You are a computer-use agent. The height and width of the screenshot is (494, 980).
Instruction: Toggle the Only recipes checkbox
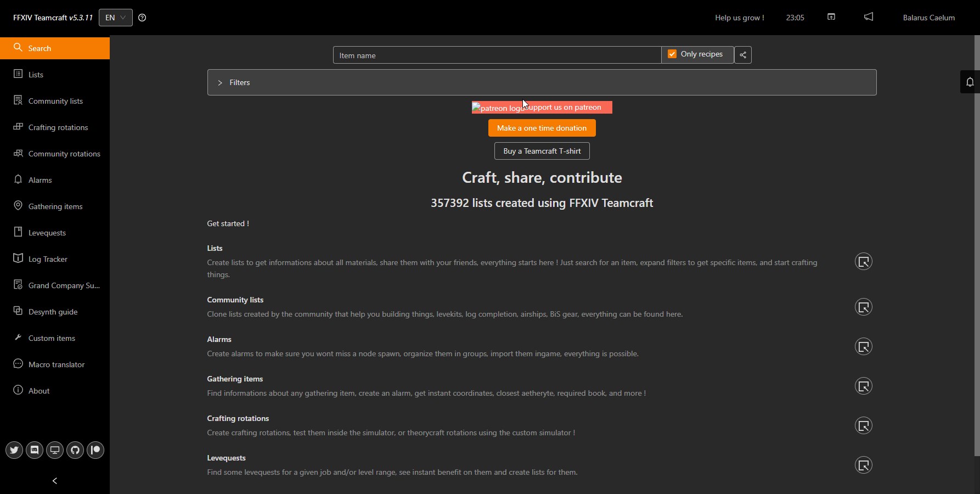[672, 54]
